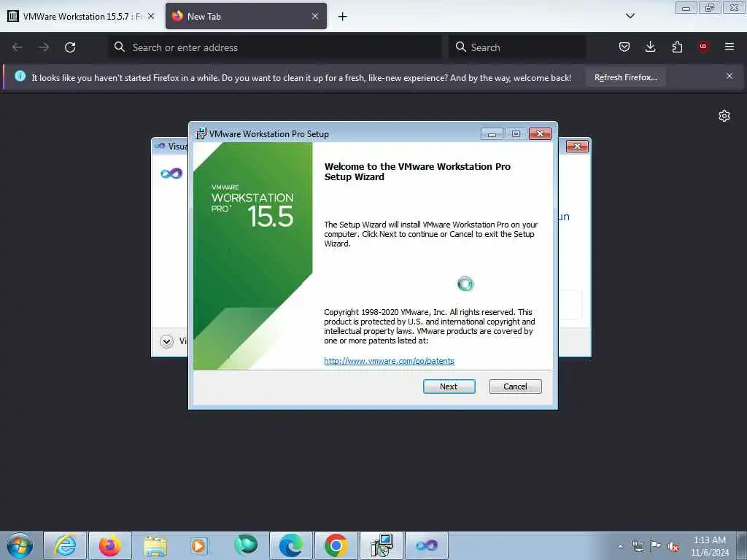
Task: Open network status tray icon
Action: (638, 546)
